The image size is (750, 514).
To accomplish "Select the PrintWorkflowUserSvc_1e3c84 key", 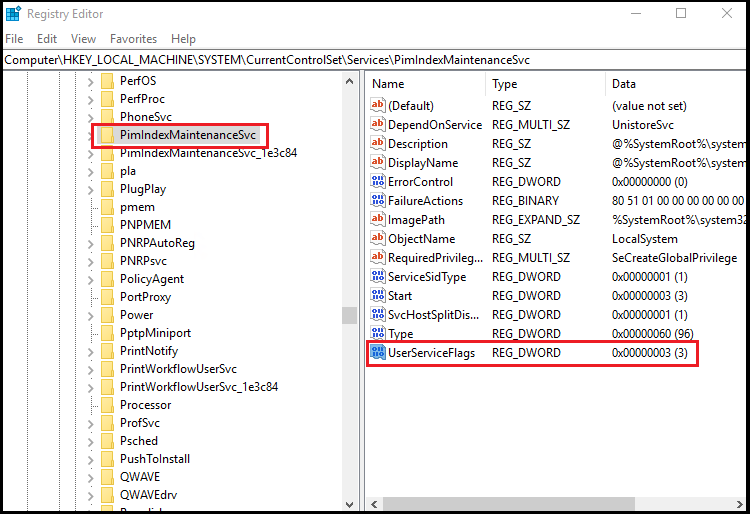I will [x=199, y=387].
